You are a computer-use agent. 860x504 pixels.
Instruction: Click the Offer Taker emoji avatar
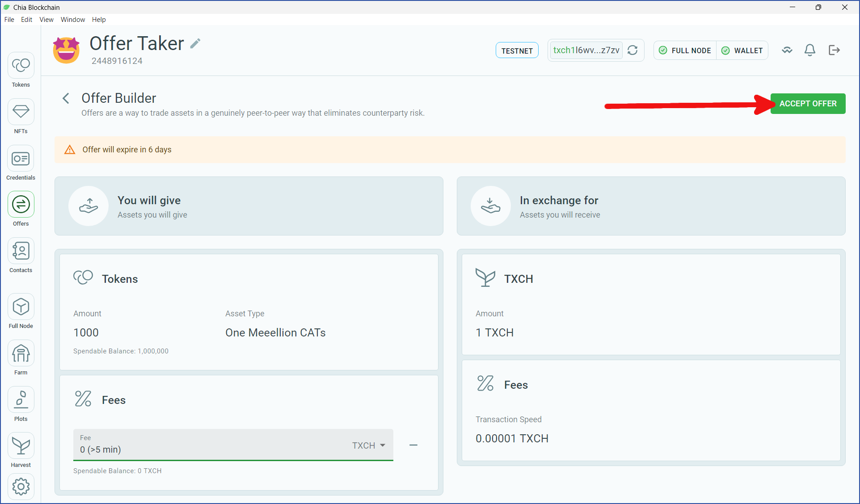point(66,50)
